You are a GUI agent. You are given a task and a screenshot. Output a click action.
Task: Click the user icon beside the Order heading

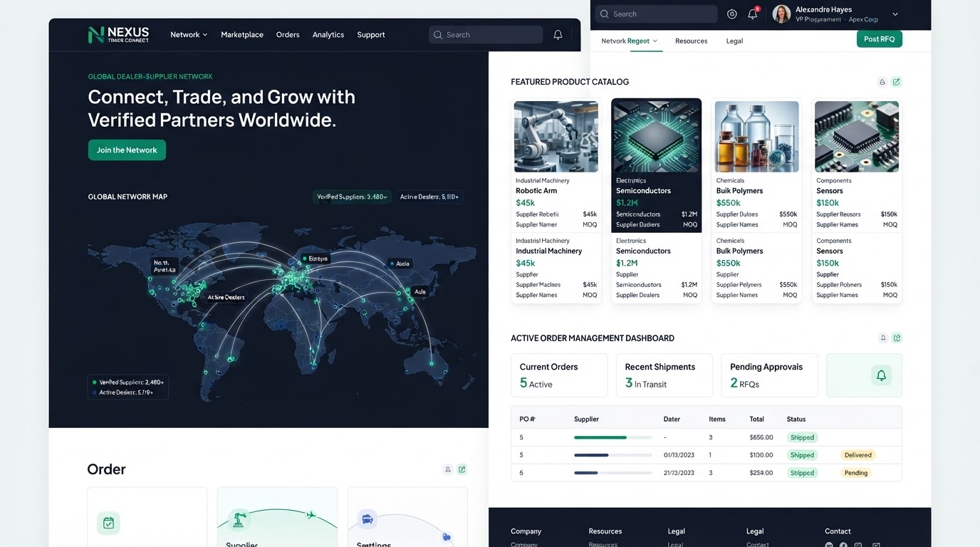tap(448, 469)
